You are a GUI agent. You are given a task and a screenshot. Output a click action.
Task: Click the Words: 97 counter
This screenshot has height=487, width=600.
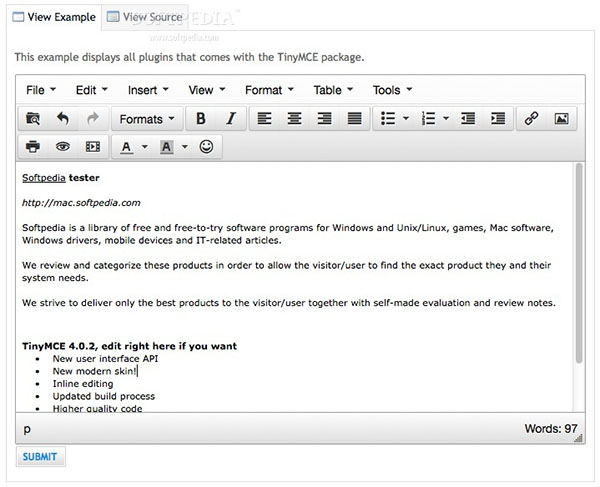point(551,428)
